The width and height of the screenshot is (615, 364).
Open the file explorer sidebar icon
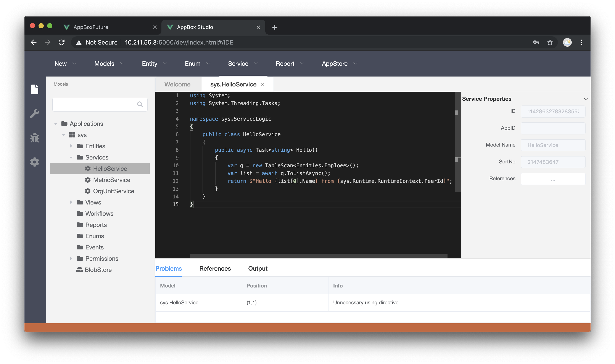pyautogui.click(x=35, y=89)
